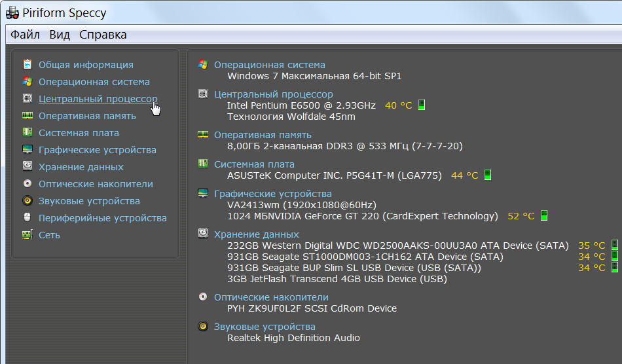This screenshot has height=364, width=622.
Task: Click speaker icon in main panel
Action: click(203, 326)
